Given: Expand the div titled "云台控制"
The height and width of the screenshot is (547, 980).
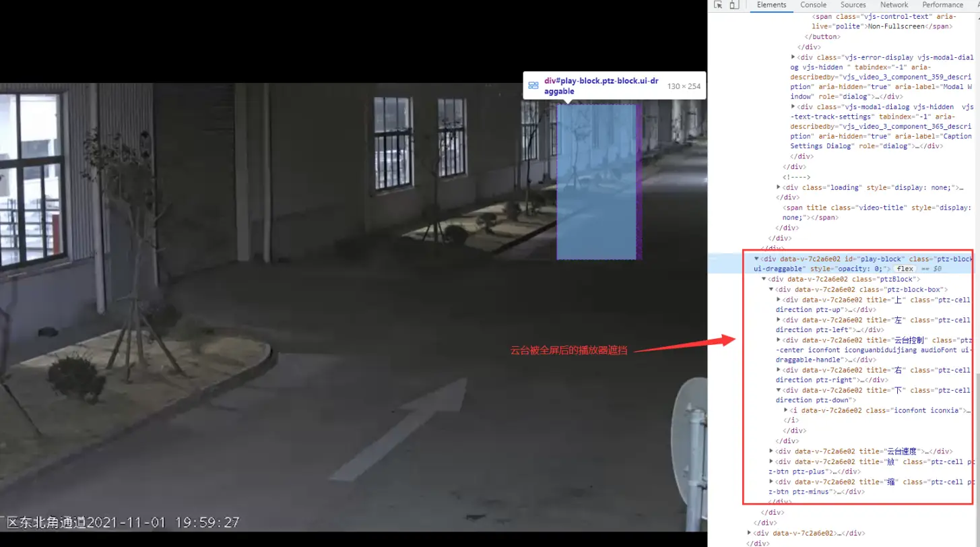Looking at the screenshot, I should (x=779, y=340).
